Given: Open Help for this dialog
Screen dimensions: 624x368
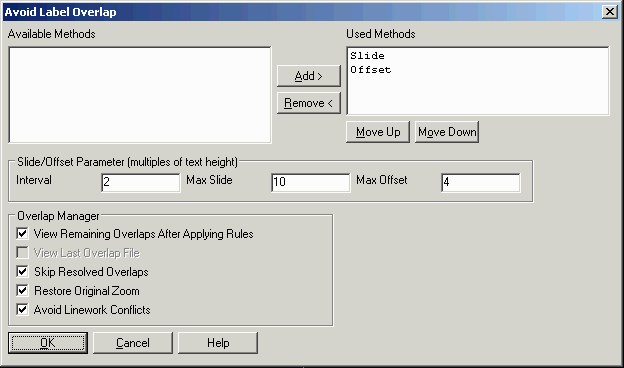Looking at the screenshot, I should (x=218, y=343).
